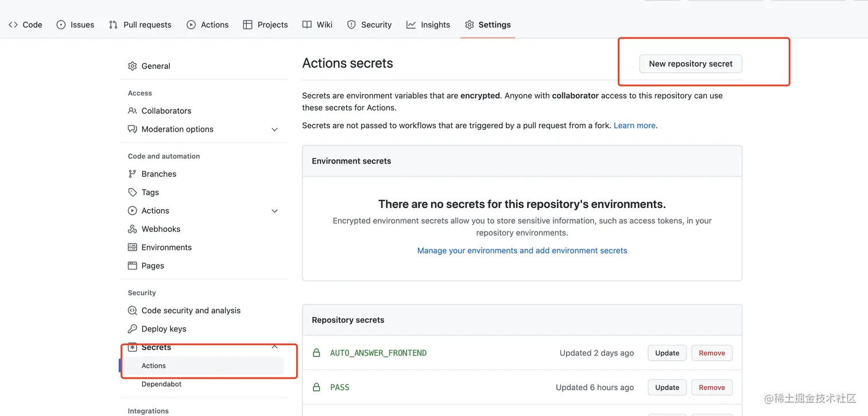This screenshot has height=416, width=868.
Task: Click the AUTO_ANSWER_FRONTEND secret name
Action: (378, 353)
